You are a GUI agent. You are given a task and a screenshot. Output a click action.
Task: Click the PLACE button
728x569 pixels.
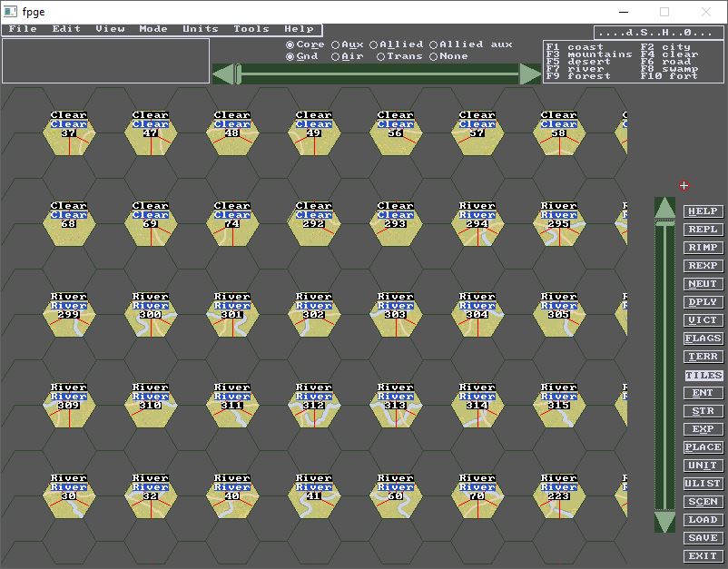point(703,447)
